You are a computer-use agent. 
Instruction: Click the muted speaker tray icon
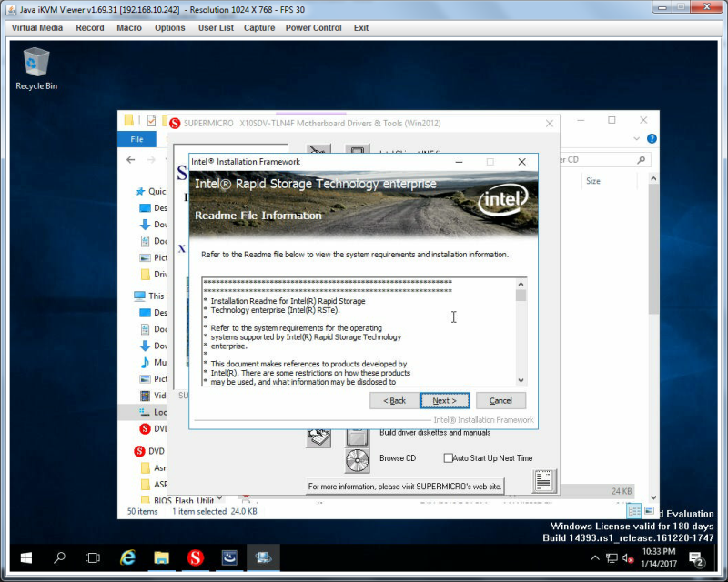pos(628,558)
